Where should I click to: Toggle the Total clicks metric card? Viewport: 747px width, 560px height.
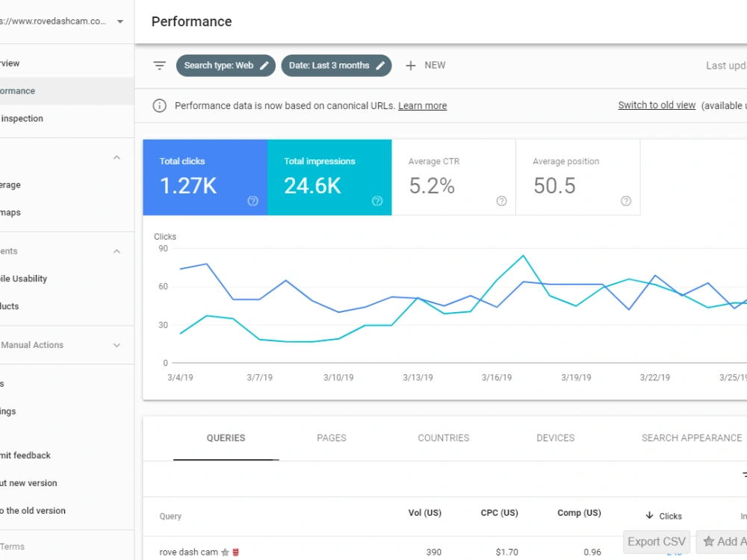tap(205, 178)
